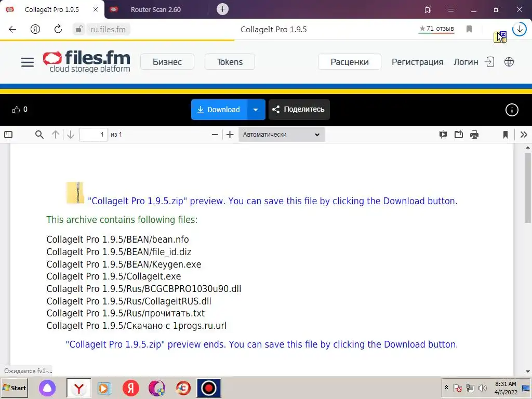
Task: Click the viewer bookmark current view icon
Action: [506, 135]
